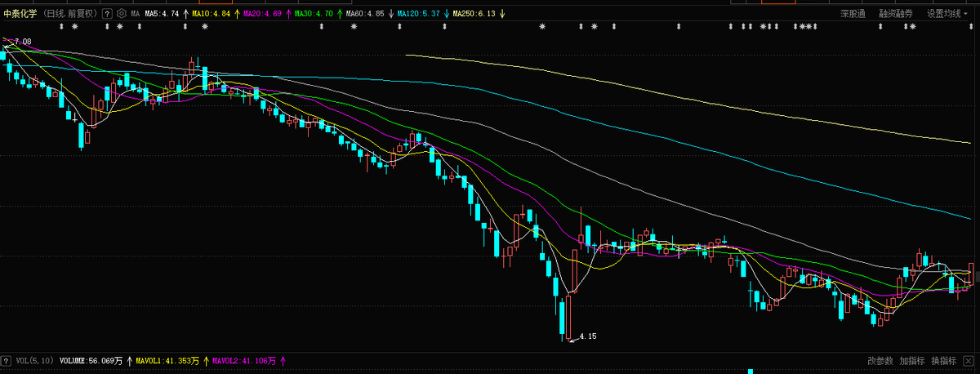
Task: Toggle the yellow MA10:4.84 line label
Action: tap(211, 14)
